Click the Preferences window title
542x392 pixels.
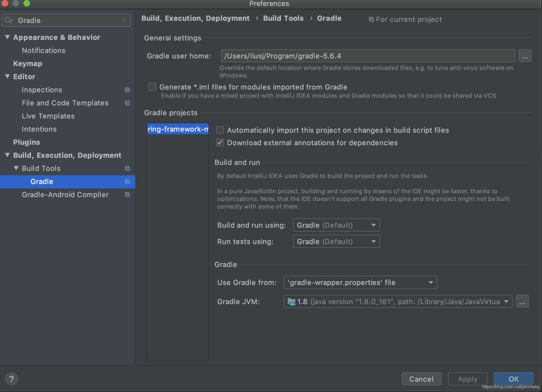coord(269,4)
